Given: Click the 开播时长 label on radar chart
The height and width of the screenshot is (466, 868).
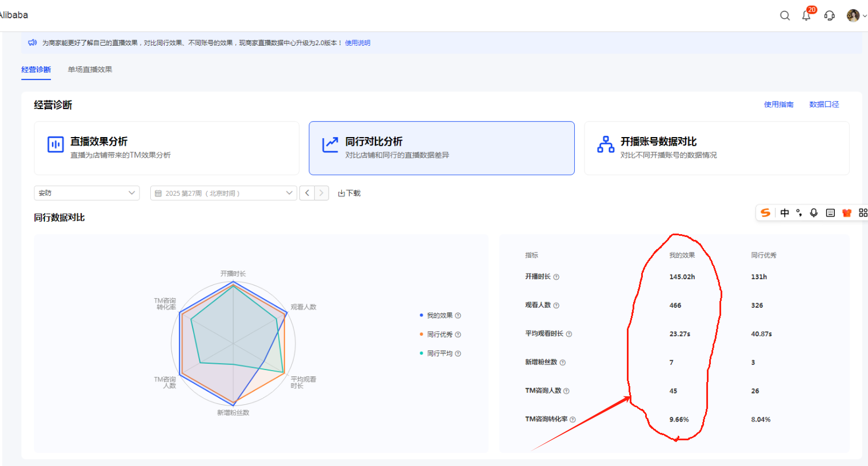Looking at the screenshot, I should [x=233, y=274].
